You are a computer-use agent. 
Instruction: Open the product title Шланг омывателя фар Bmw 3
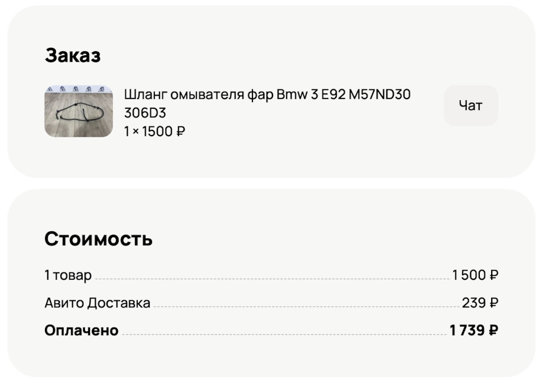point(228,95)
